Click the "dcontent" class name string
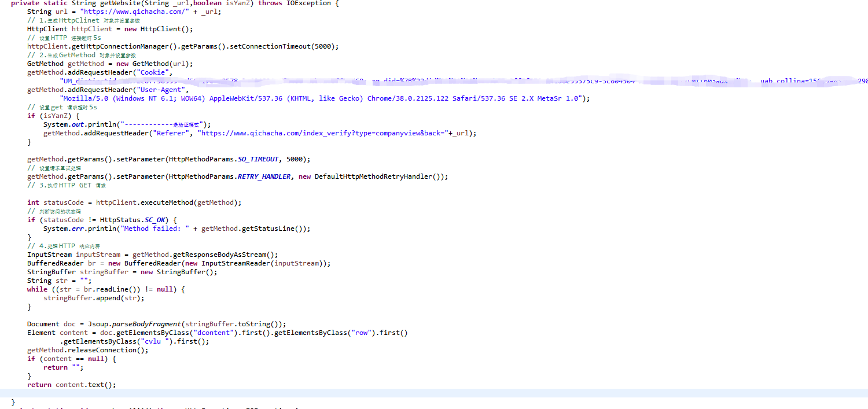This screenshot has height=409, width=868. tap(214, 333)
